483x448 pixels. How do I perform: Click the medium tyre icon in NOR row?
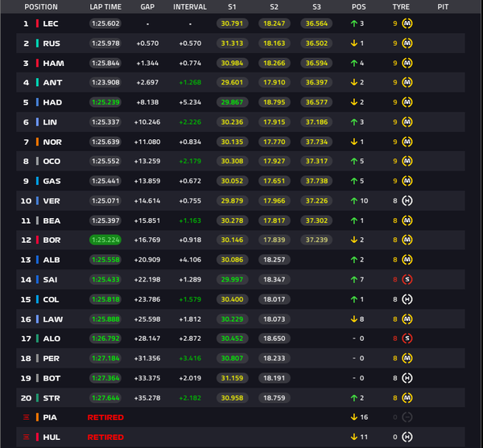point(407,142)
